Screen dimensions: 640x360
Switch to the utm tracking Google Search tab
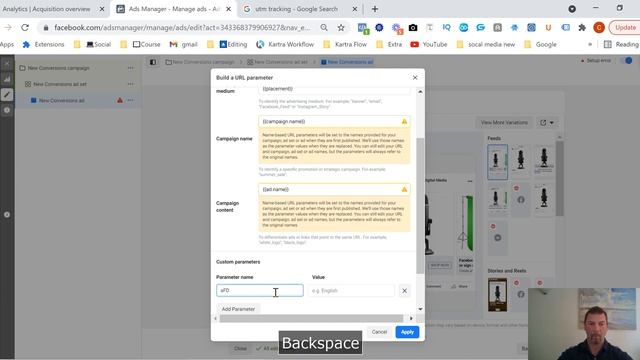(x=296, y=9)
